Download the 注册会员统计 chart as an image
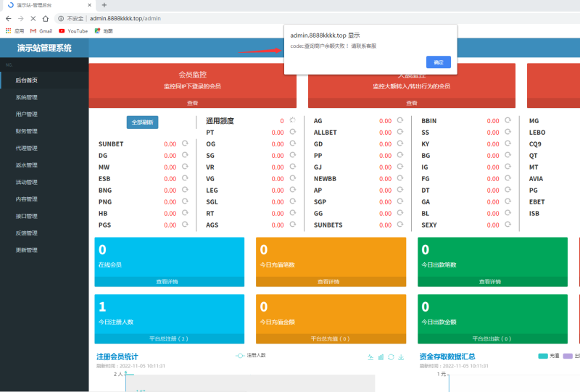Image resolution: width=580 pixels, height=392 pixels. click(x=401, y=357)
